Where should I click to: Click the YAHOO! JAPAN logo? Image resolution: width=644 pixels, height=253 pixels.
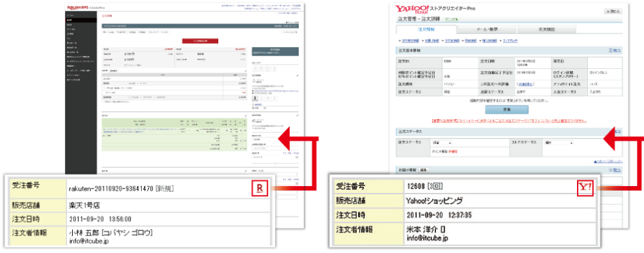coord(412,10)
